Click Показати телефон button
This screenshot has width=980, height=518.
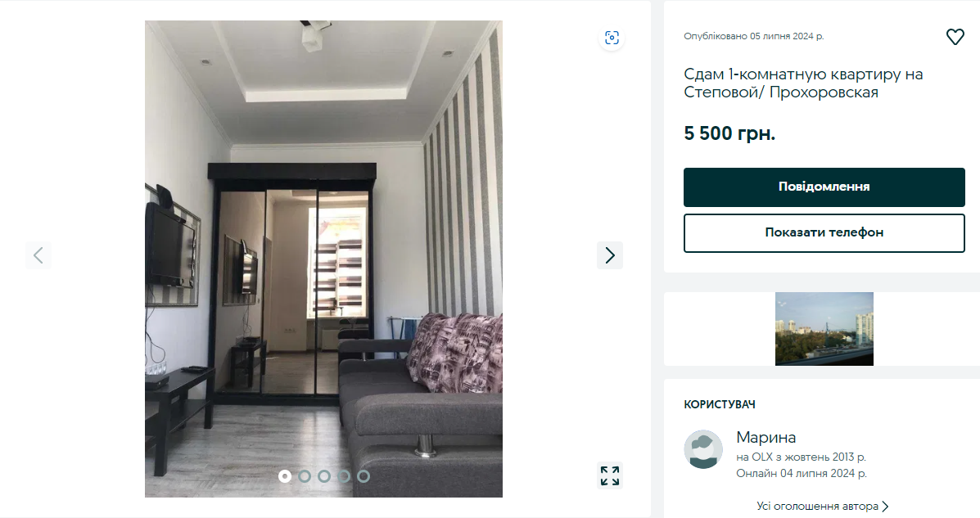tap(824, 232)
